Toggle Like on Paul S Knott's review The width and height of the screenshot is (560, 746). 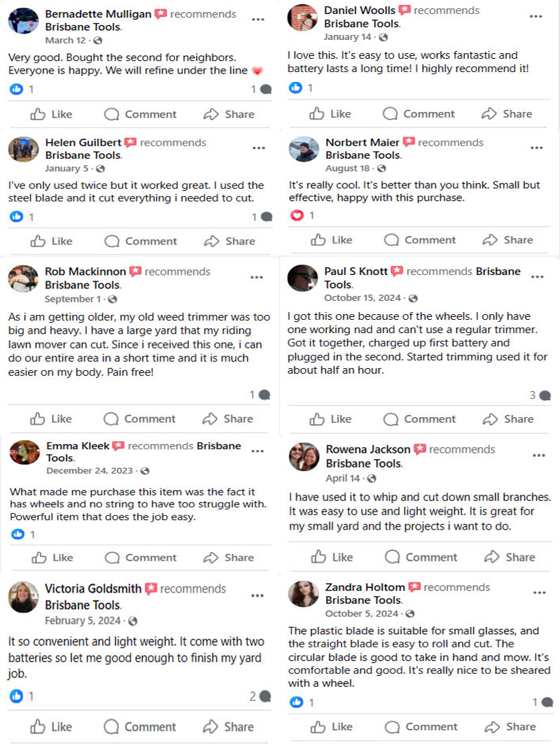(330, 419)
